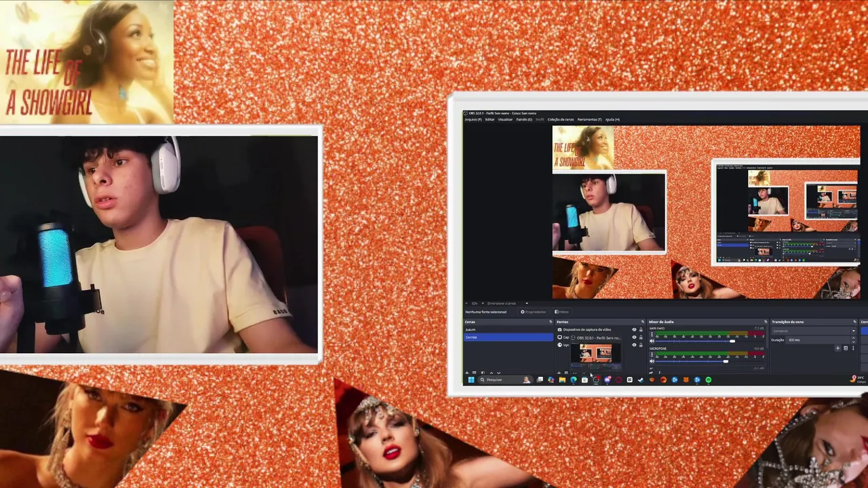Pop out the Transições de cena dock

click(855, 322)
